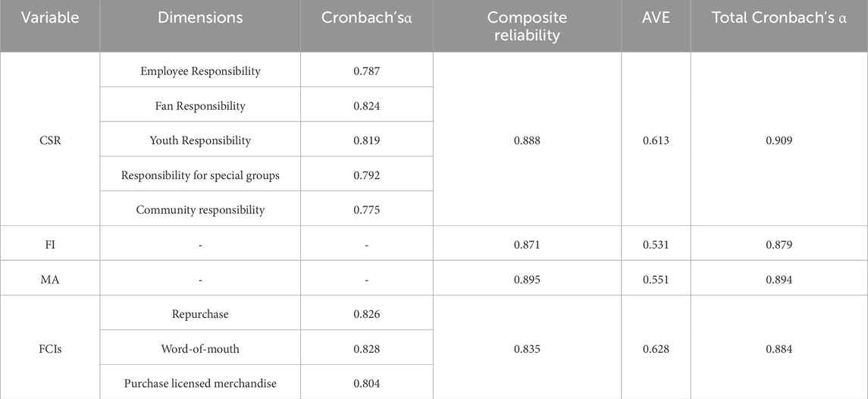Click the 0.613 AVE value

(x=656, y=140)
